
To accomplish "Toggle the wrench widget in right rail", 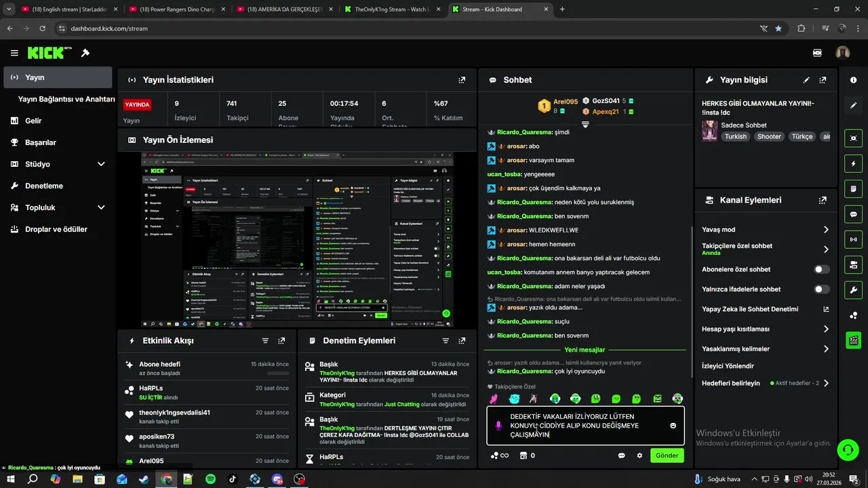I will pyautogui.click(x=853, y=290).
